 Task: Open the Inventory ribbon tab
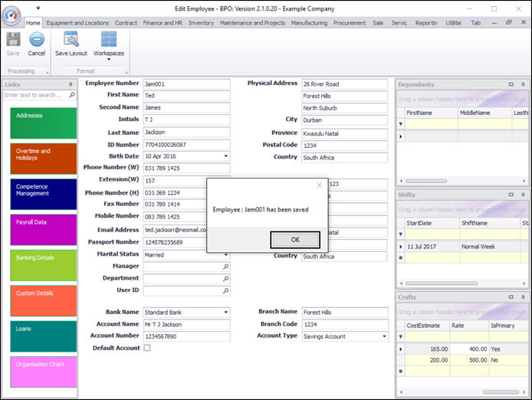[x=202, y=23]
